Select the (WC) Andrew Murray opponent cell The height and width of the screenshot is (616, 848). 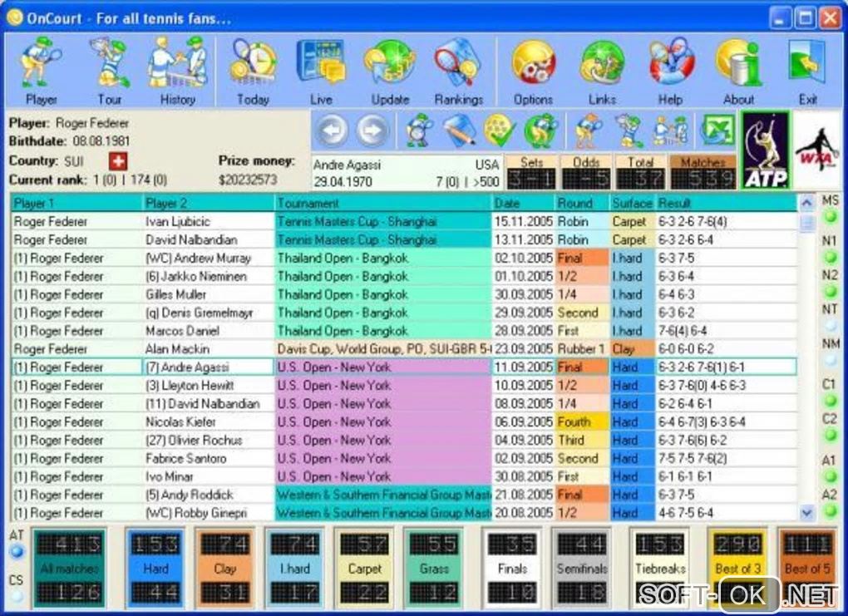tap(208, 258)
